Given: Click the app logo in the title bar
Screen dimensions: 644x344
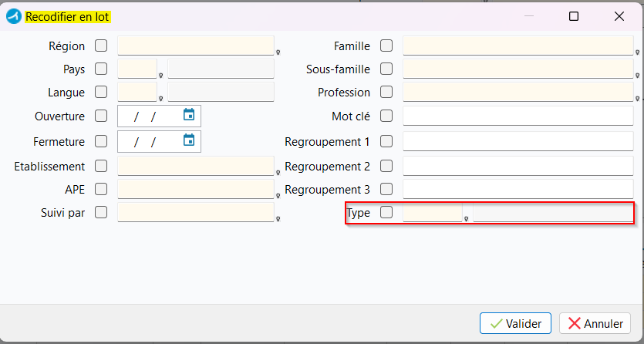Looking at the screenshot, I should pyautogui.click(x=14, y=16).
